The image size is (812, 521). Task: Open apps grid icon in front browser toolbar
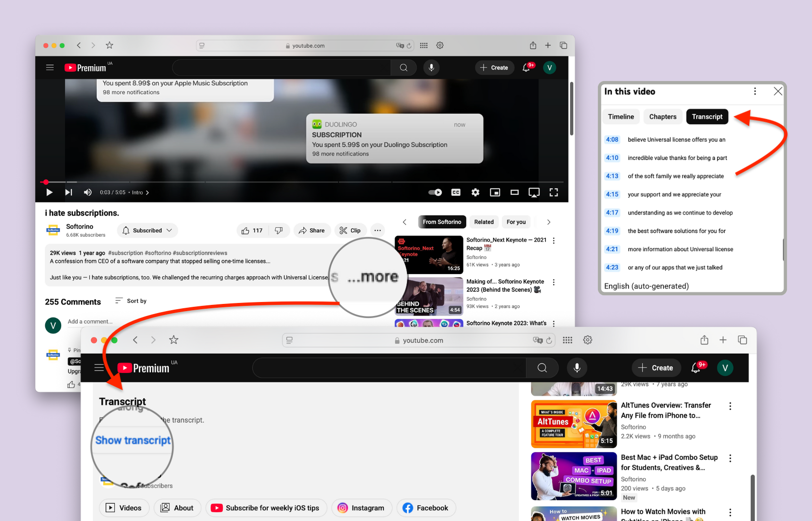(568, 340)
